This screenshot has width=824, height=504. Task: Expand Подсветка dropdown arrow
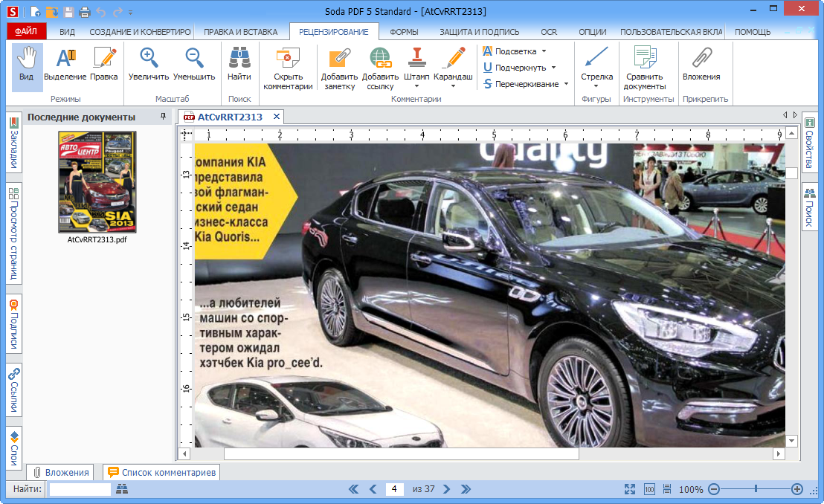point(544,51)
